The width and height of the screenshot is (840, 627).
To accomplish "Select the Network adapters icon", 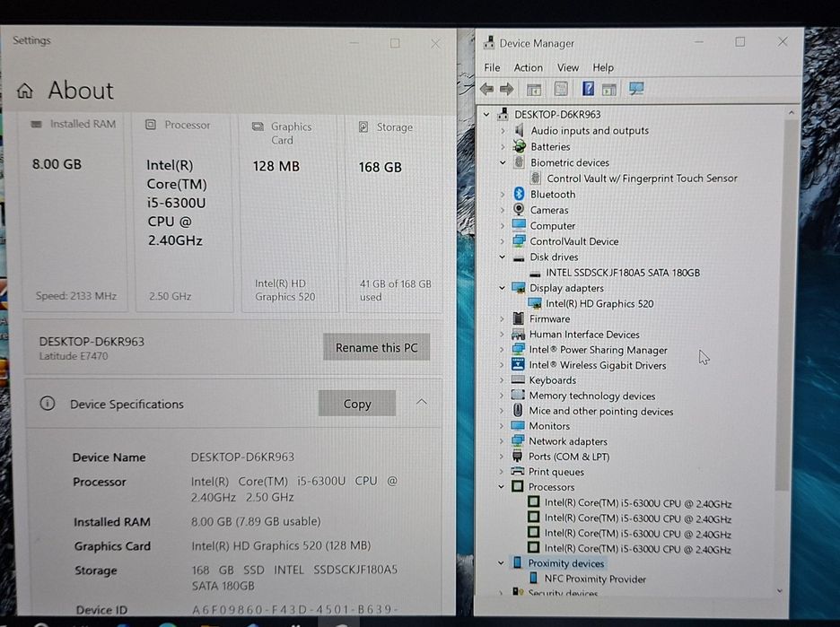I will pyautogui.click(x=518, y=440).
